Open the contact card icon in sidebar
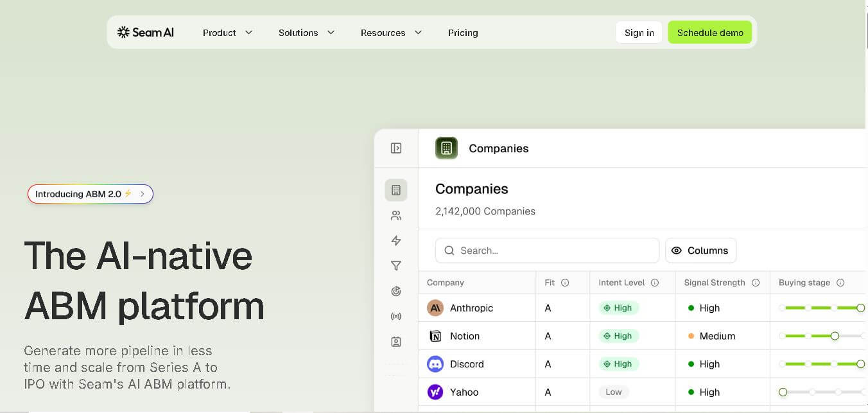Screen dimensions: 868x413 click(x=396, y=342)
